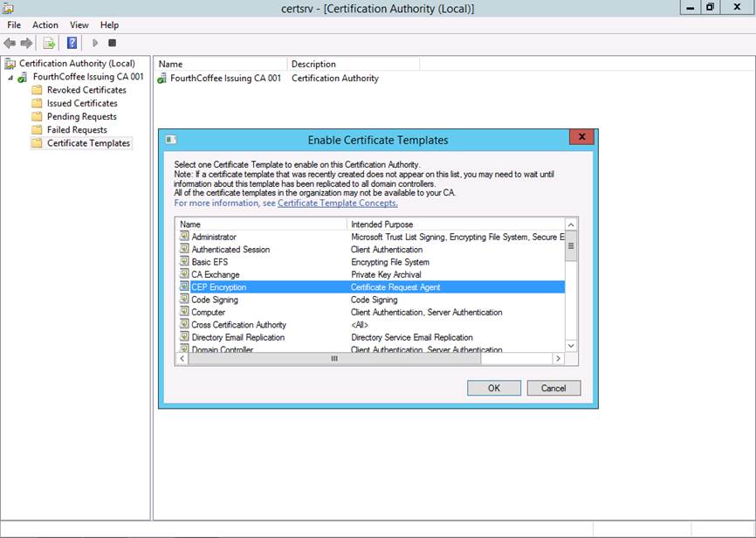Click the Stop Service toolbar icon
The image size is (756, 538).
tap(112, 43)
